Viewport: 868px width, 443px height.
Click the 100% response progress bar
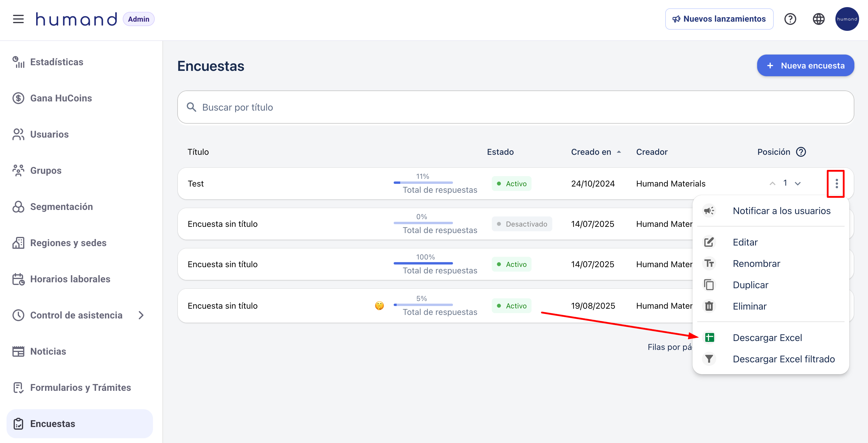(x=423, y=263)
